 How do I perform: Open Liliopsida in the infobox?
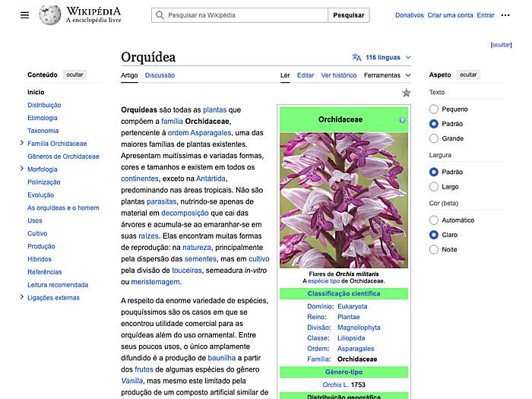[351, 338]
